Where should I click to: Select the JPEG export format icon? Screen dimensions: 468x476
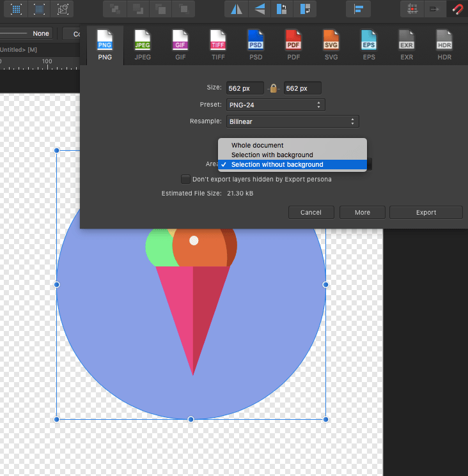(143, 45)
